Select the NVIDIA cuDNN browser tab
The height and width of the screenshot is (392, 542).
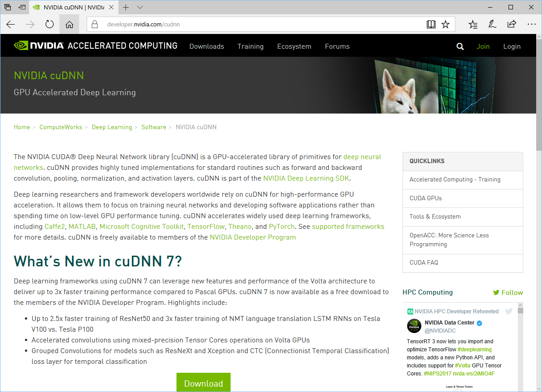(x=74, y=8)
